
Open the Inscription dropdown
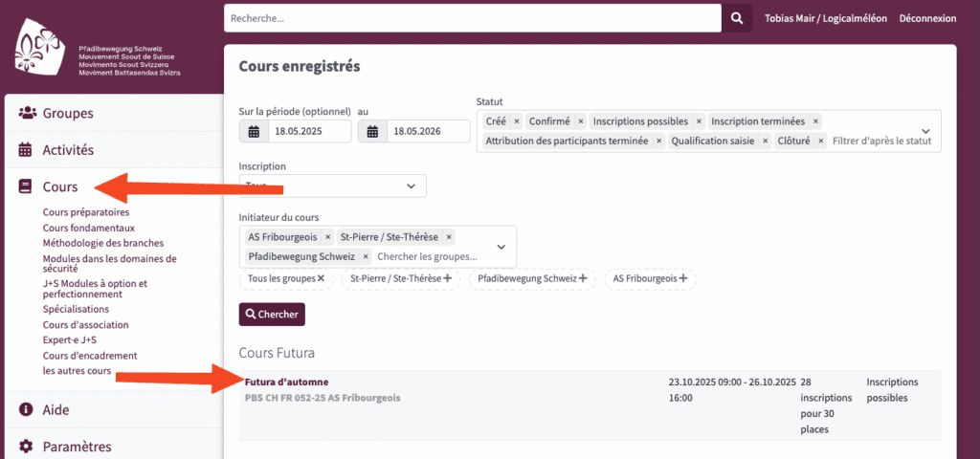click(332, 186)
